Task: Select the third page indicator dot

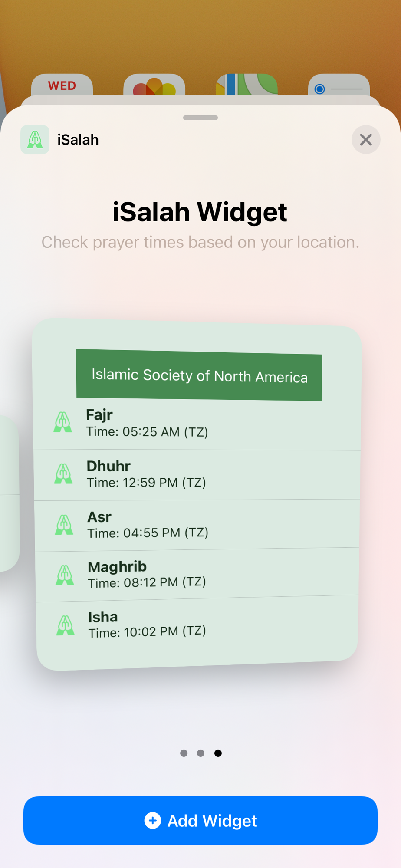Action: pos(218,753)
